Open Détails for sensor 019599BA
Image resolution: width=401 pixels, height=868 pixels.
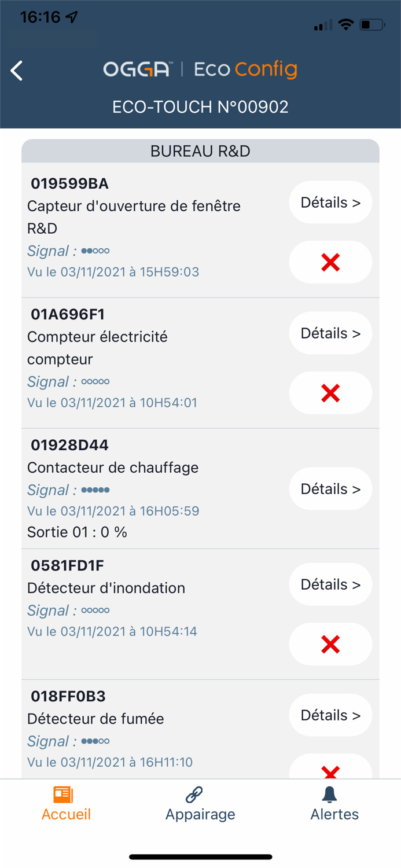(330, 203)
